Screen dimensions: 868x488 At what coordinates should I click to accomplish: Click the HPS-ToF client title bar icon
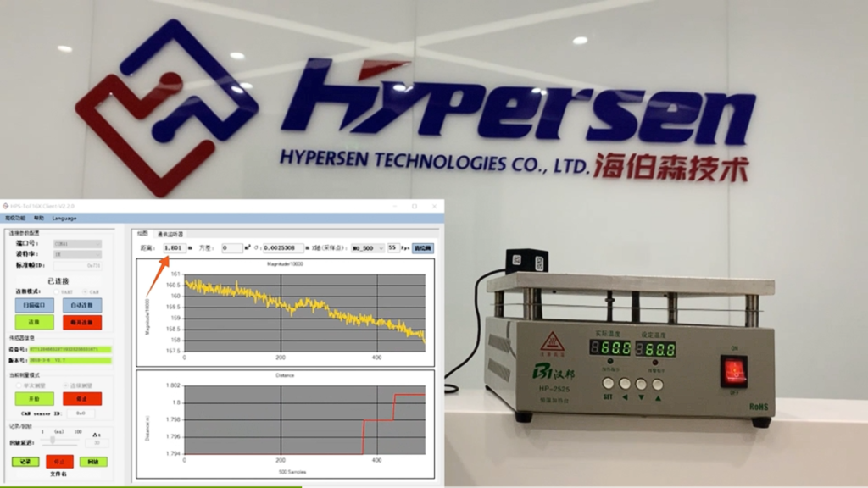click(6, 206)
